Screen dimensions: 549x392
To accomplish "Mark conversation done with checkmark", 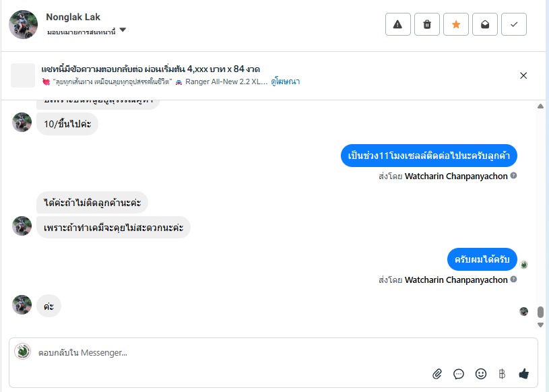I will click(514, 24).
